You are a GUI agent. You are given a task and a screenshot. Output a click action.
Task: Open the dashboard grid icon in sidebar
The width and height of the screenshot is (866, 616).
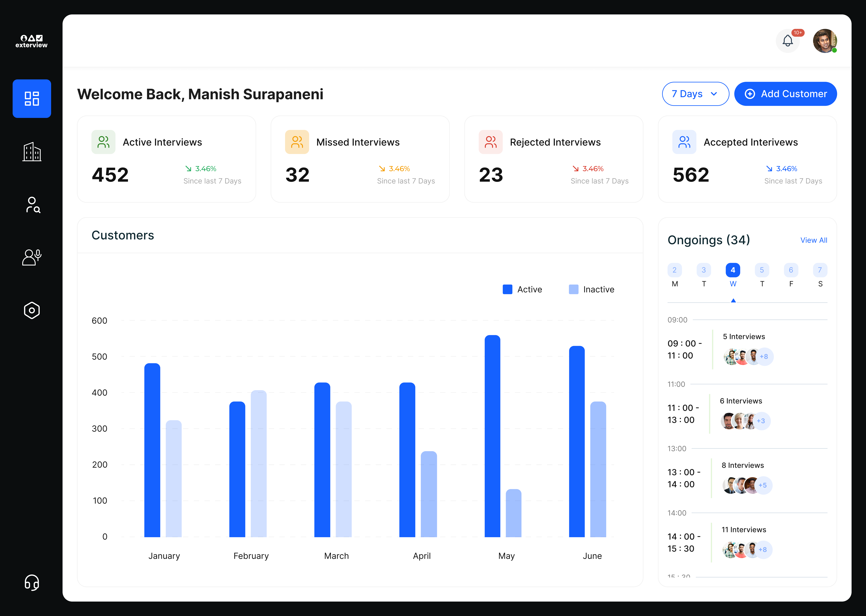pos(32,99)
